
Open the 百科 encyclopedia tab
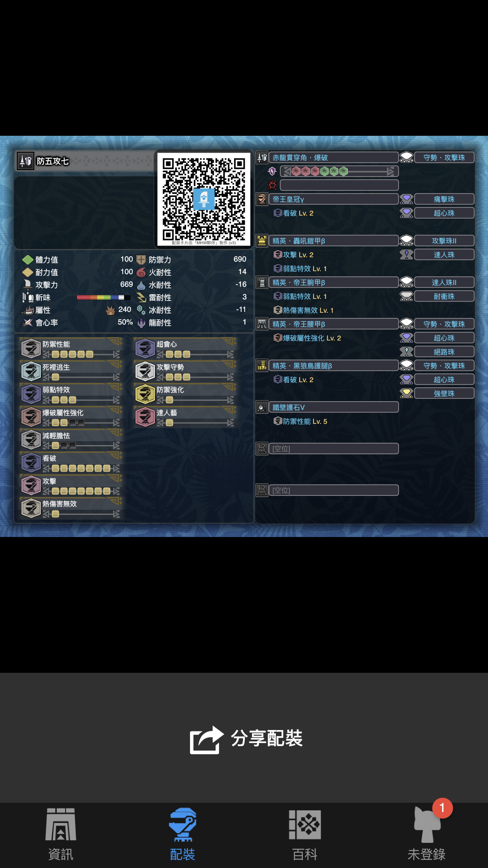click(x=305, y=835)
